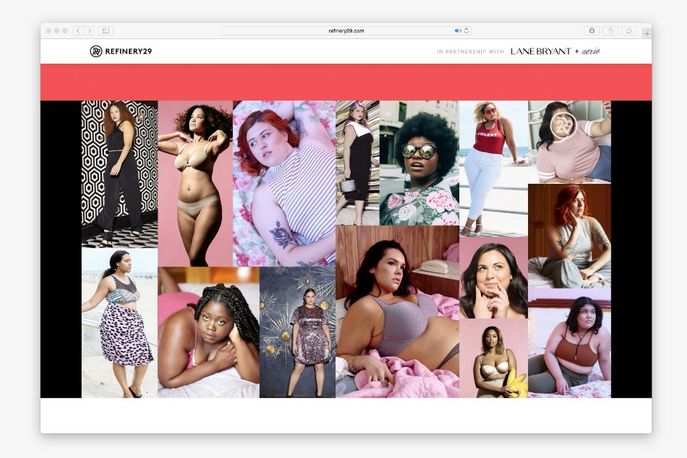Toggle the Safari sidebar button
The image size is (687, 458).
click(x=106, y=31)
